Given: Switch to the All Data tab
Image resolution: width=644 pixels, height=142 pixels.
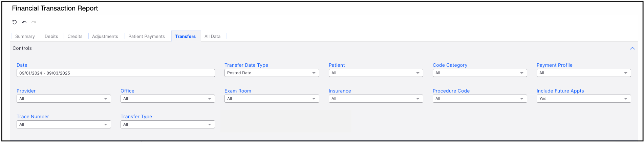Looking at the screenshot, I should [x=212, y=36].
